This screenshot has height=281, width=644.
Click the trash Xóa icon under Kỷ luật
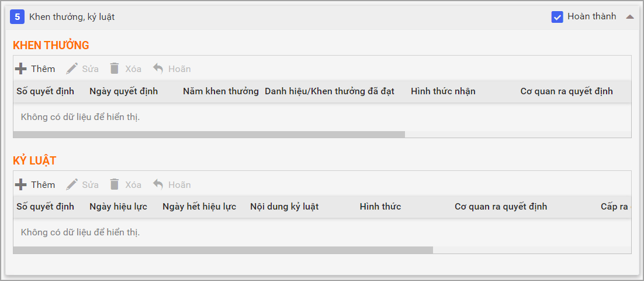[115, 184]
